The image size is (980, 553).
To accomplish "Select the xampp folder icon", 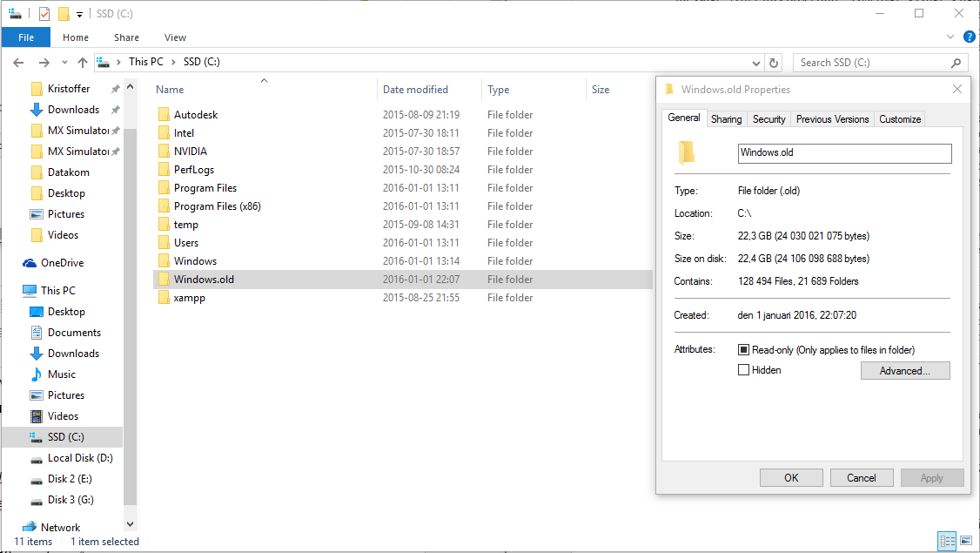I will coord(164,298).
